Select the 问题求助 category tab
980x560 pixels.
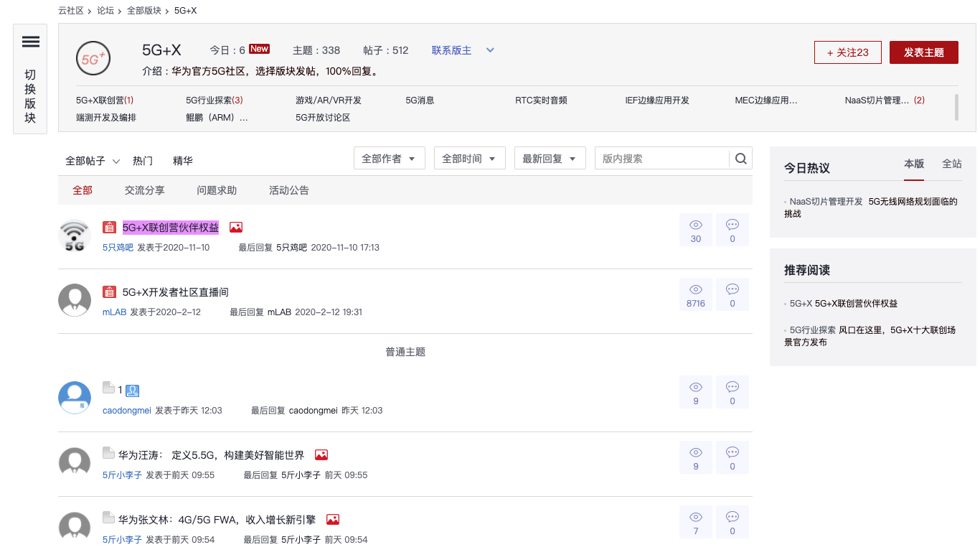[217, 190]
